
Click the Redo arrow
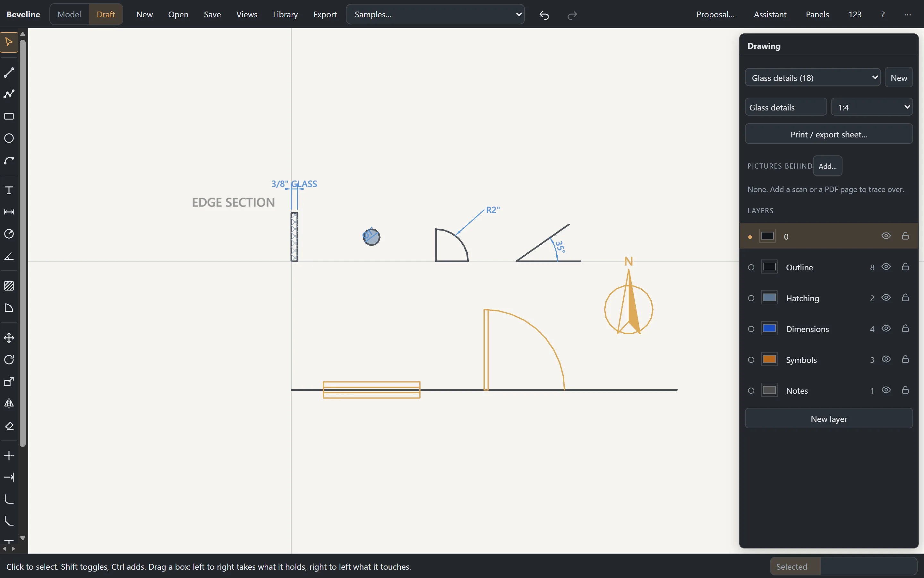(x=572, y=15)
